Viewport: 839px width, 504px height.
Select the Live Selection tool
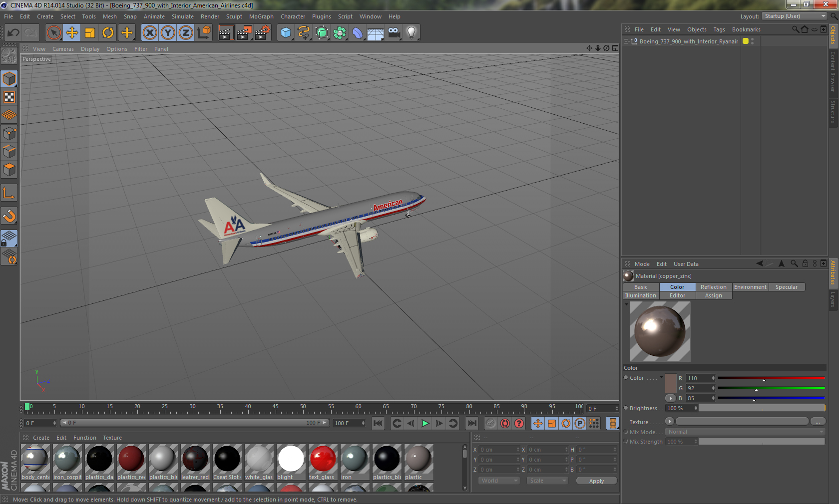coord(53,33)
